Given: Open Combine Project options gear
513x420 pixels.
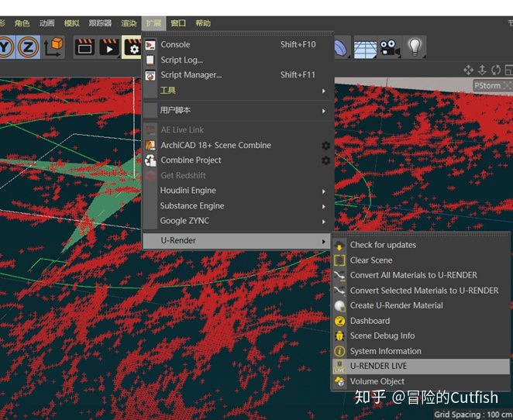Looking at the screenshot, I should (x=325, y=160).
